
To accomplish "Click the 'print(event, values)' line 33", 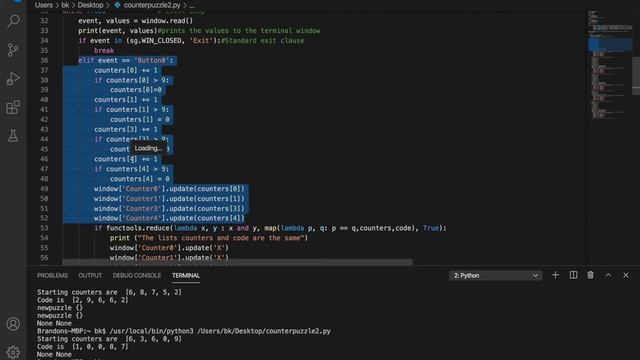I will pos(199,31).
